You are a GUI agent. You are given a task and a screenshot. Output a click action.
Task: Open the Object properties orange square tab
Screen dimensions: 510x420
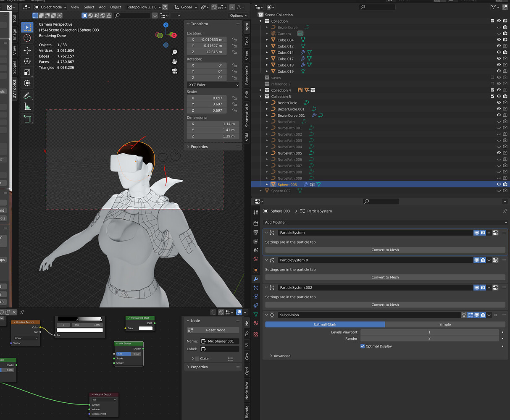pos(255,270)
